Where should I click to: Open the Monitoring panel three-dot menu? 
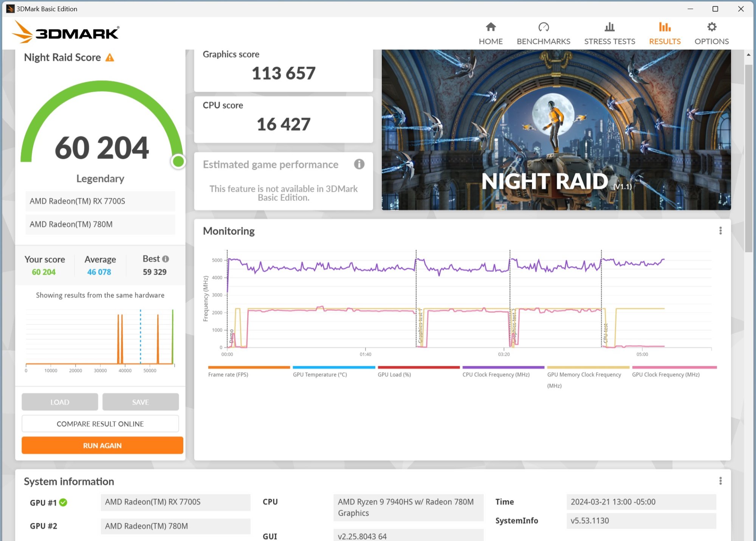[720, 231]
